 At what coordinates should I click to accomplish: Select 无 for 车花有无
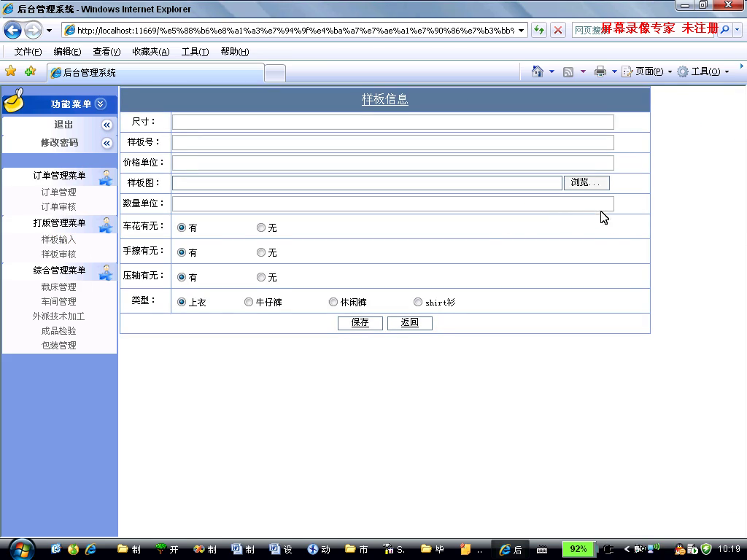[261, 227]
